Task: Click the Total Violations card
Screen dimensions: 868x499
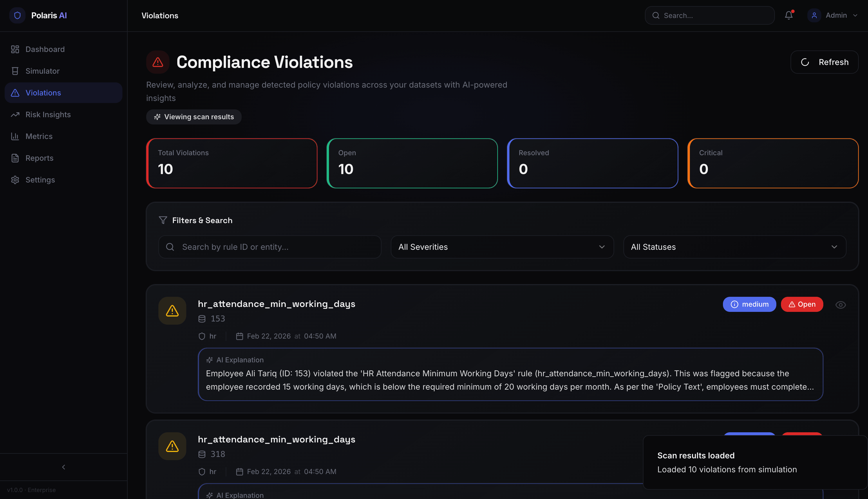Action: (232, 163)
